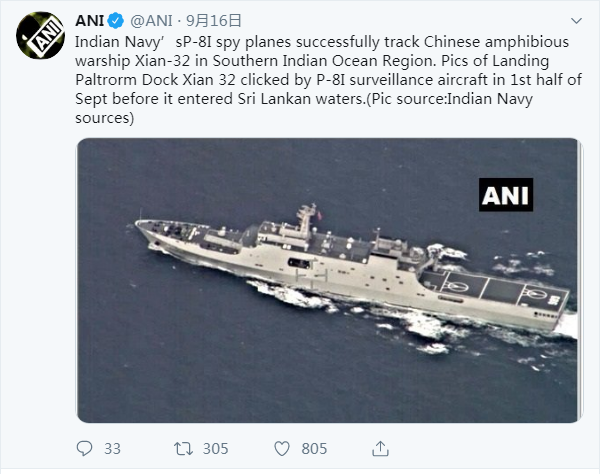
Task: Click the ANI watermark on photo
Action: click(505, 195)
